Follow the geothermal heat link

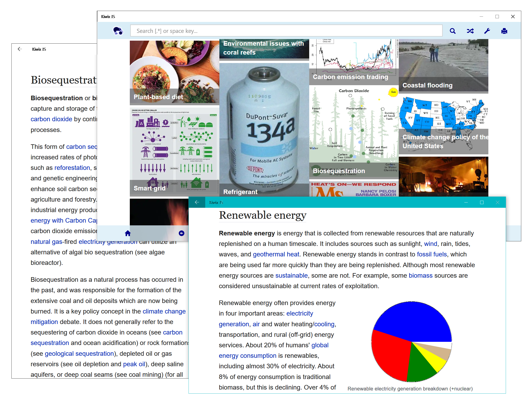[276, 254]
